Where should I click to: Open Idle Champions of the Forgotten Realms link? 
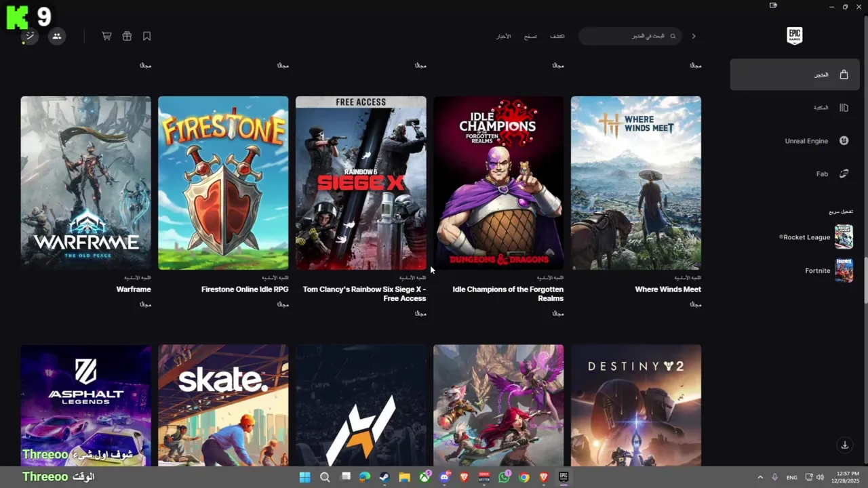508,293
